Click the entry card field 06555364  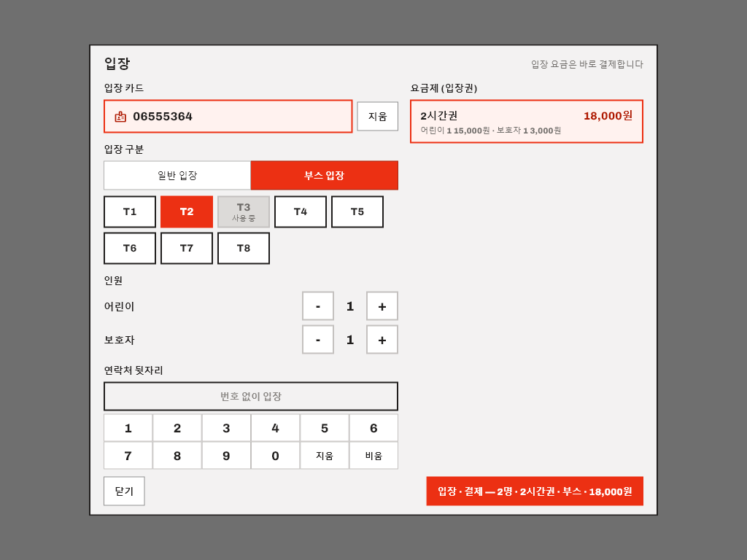pyautogui.click(x=228, y=116)
